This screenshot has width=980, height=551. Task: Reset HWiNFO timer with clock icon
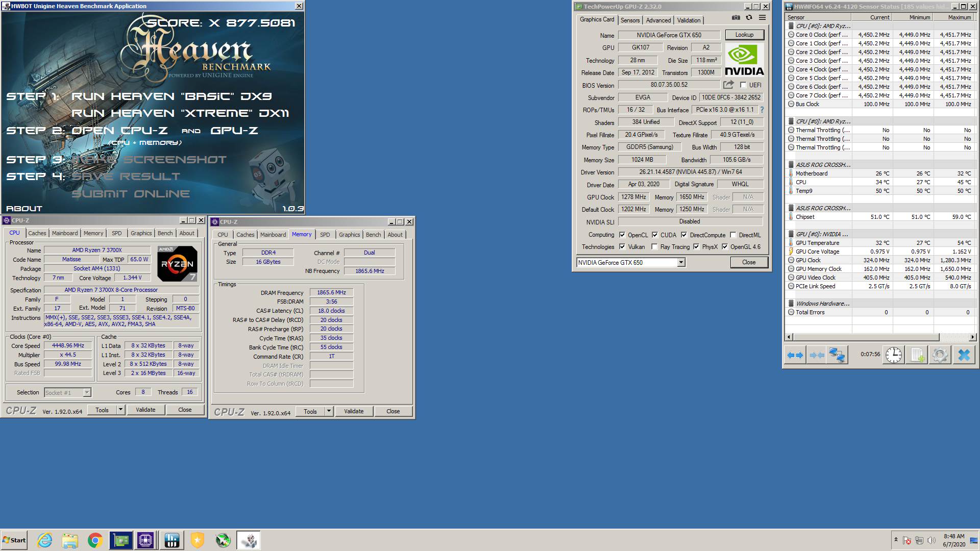894,355
